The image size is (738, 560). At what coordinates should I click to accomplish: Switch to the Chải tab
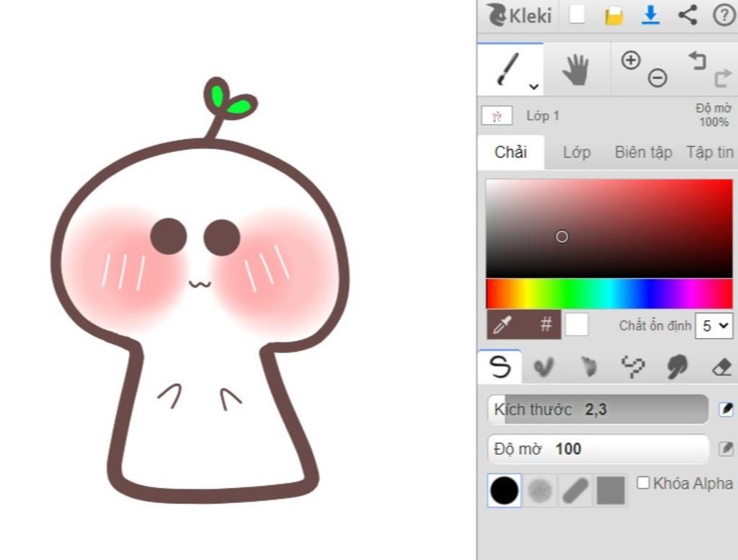point(511,152)
